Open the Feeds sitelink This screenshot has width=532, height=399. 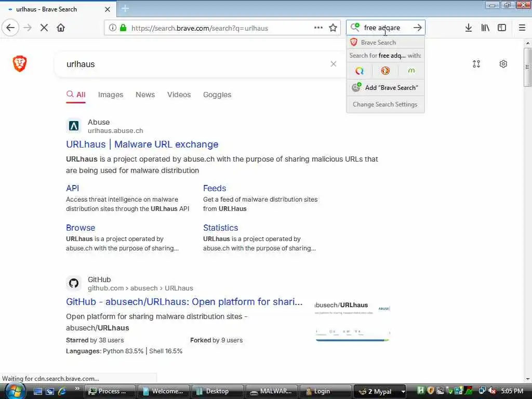pyautogui.click(x=215, y=188)
